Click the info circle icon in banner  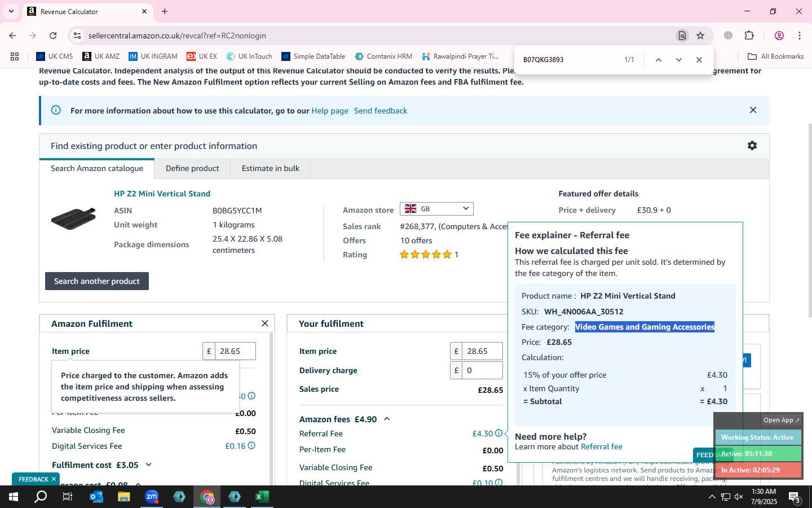56,110
